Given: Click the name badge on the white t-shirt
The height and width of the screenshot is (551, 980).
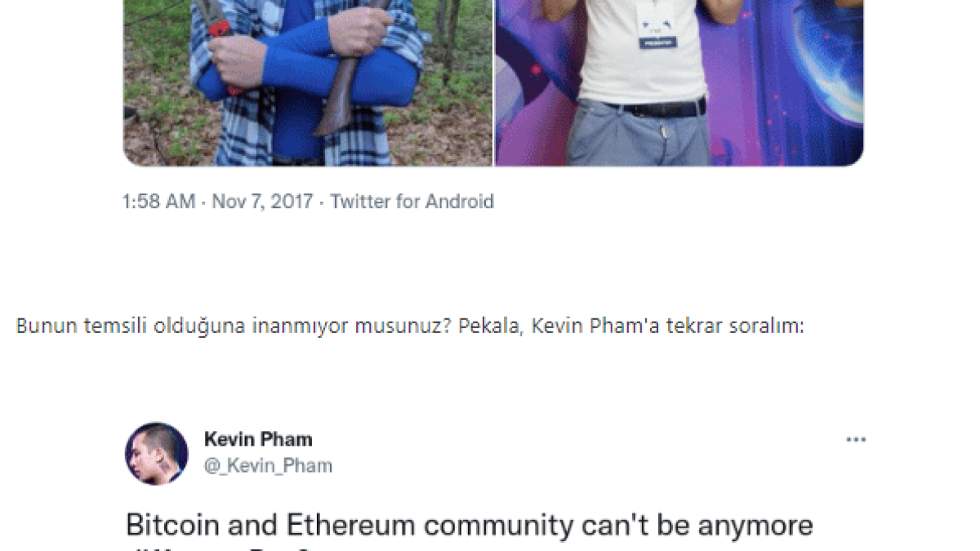Looking at the screenshot, I should click(x=657, y=30).
